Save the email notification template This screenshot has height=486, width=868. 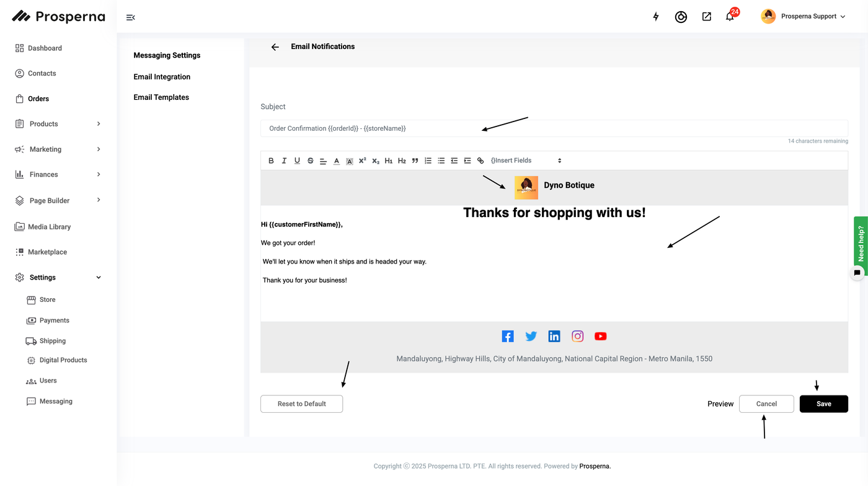(x=823, y=404)
